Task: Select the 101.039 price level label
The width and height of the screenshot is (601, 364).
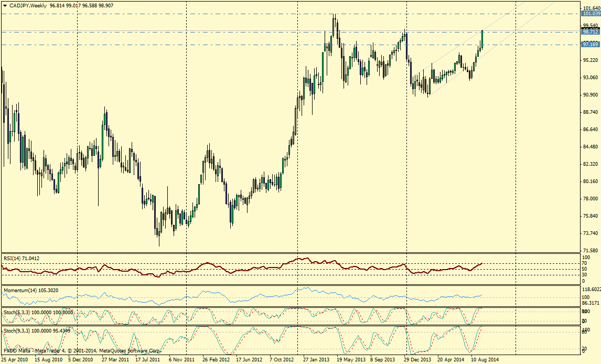Action: (591, 14)
